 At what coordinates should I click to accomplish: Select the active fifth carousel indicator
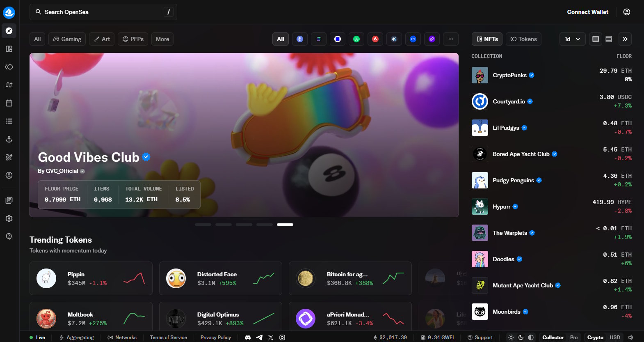click(x=285, y=225)
